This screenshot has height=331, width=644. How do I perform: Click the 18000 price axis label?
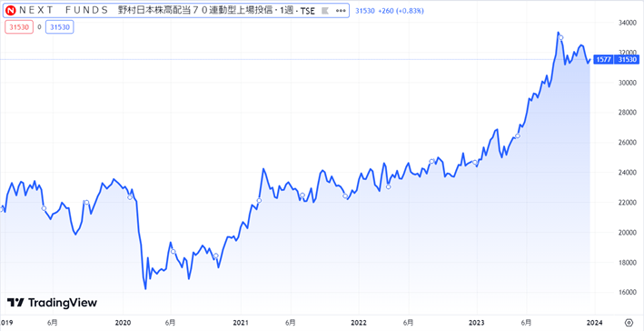tap(628, 263)
